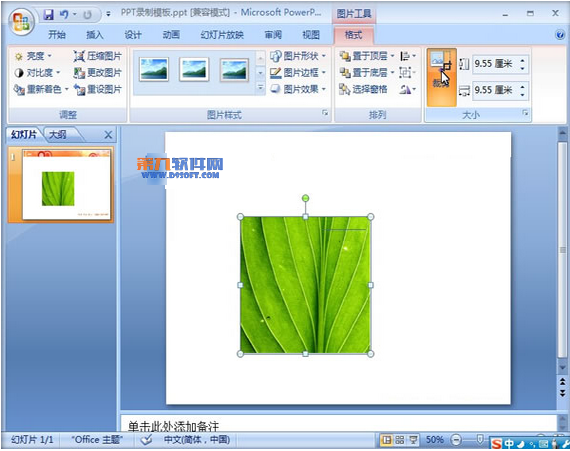Click 置于底层 send to back
The image size is (570, 451).
pos(366,72)
